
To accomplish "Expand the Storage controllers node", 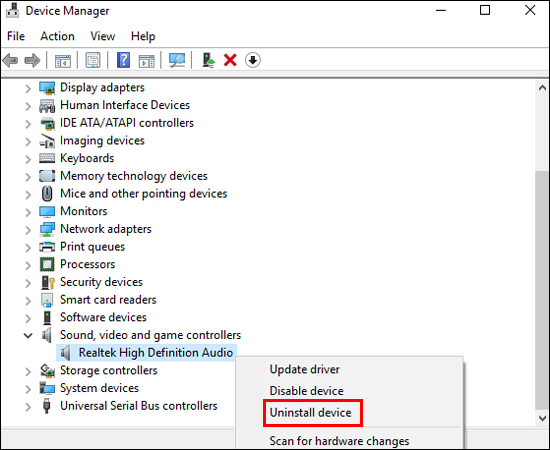I will [x=28, y=371].
